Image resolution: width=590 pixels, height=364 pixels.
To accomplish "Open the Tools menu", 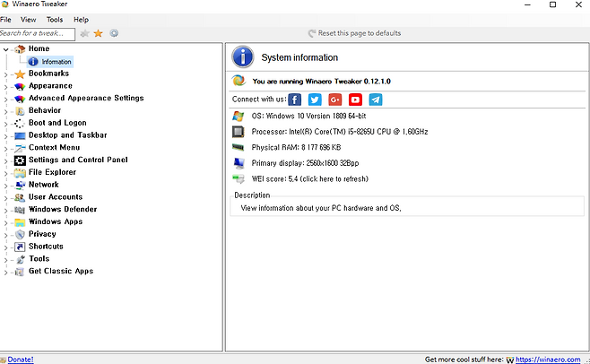I will point(55,19).
